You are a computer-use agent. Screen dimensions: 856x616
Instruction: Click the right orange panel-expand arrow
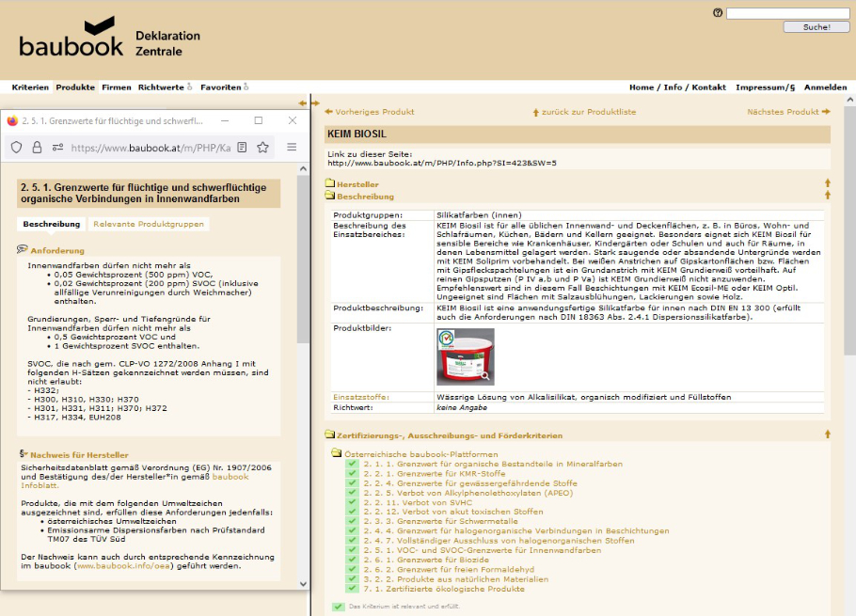click(315, 103)
